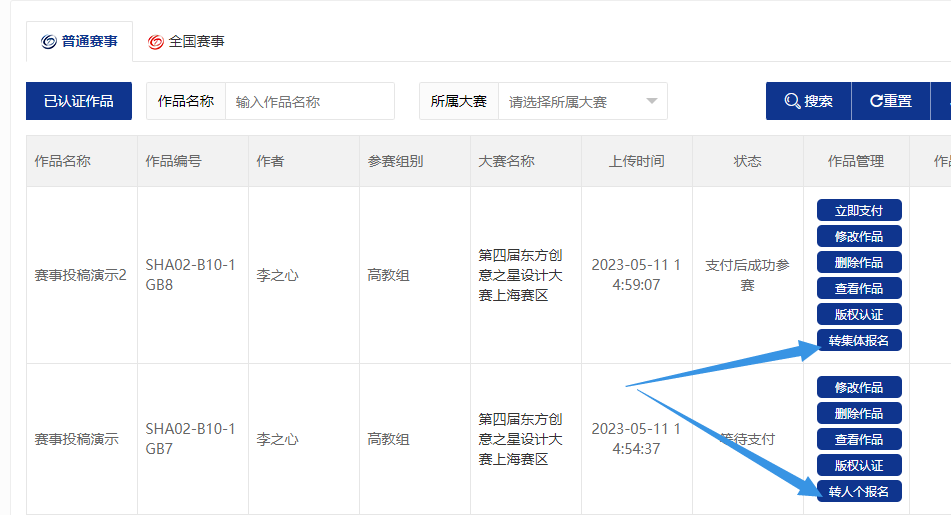The image size is (951, 515).
Task: Switch to the 普通赛事 tab
Action: tap(79, 42)
